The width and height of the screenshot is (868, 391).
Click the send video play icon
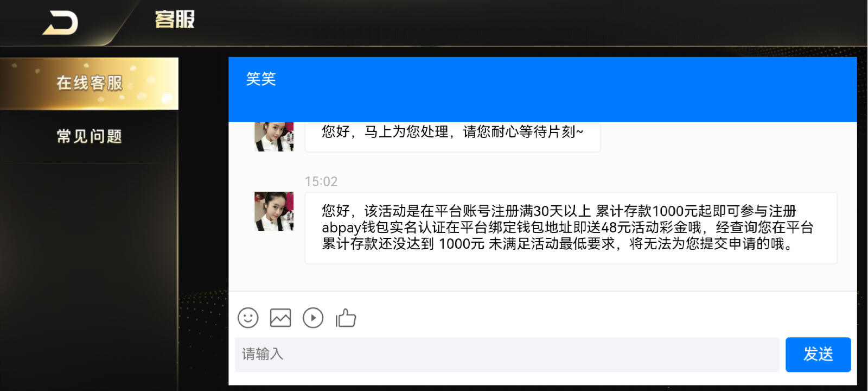click(x=313, y=318)
